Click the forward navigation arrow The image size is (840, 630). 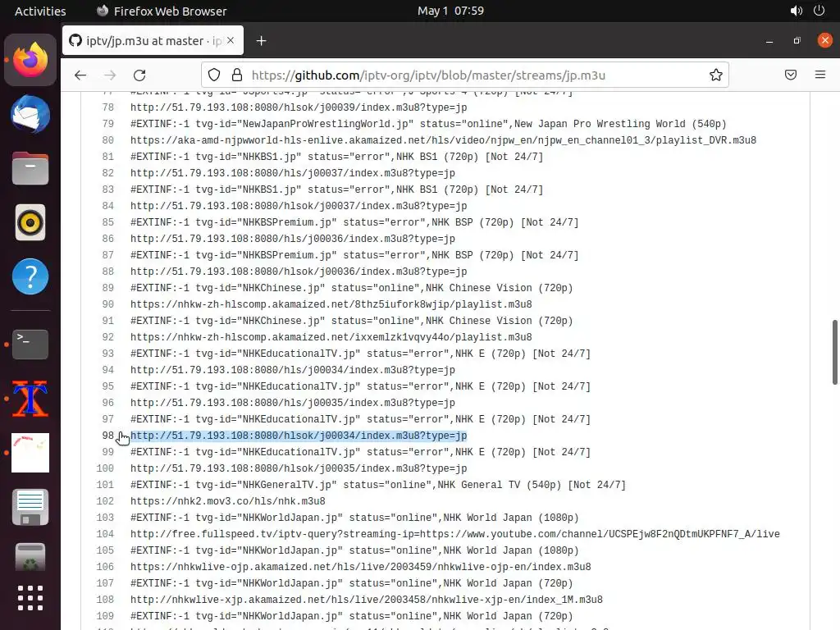click(x=111, y=75)
